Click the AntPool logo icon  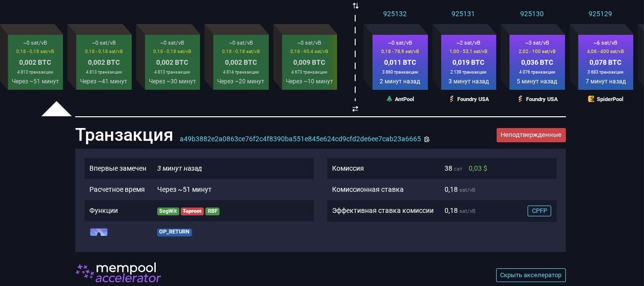[x=390, y=99]
